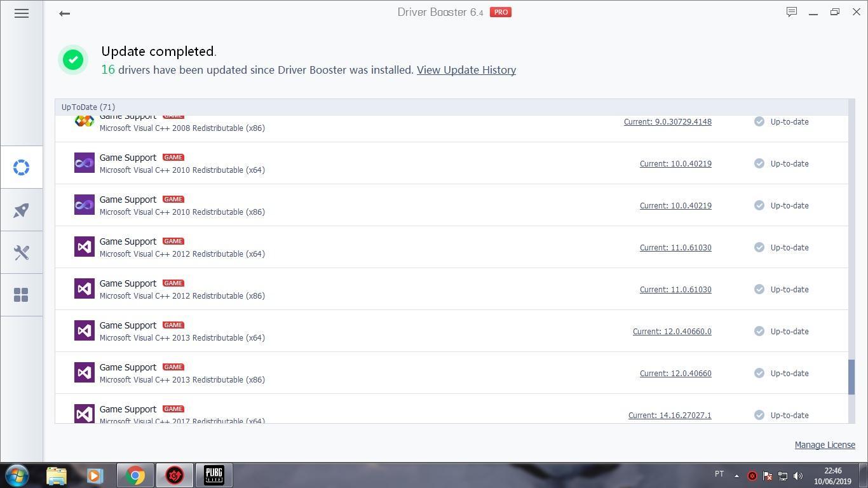Screen dimensions: 868x488
Task: Open version link Current: 10.0.40219 for 2010 (x64)
Action: (x=675, y=163)
